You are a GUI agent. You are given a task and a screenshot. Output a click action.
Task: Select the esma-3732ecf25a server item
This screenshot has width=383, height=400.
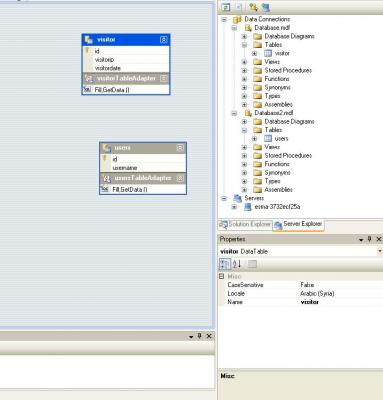277,207
